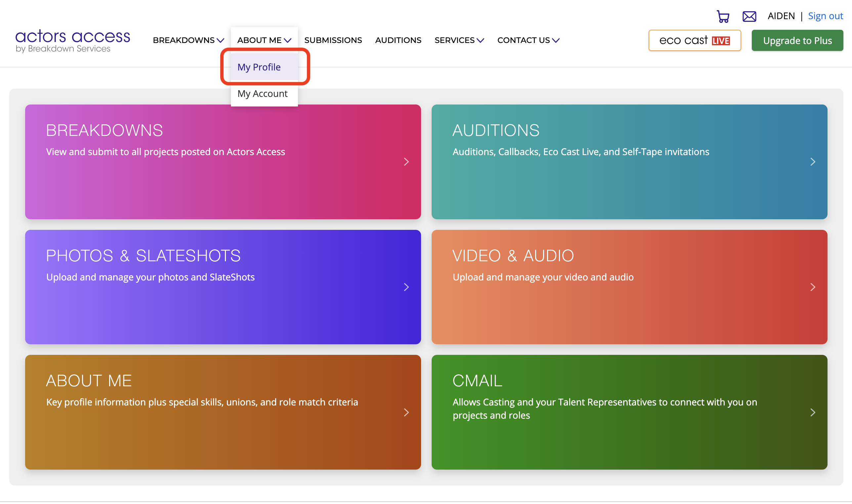Open the shopping cart icon
Image resolution: width=852 pixels, height=504 pixels.
click(723, 16)
